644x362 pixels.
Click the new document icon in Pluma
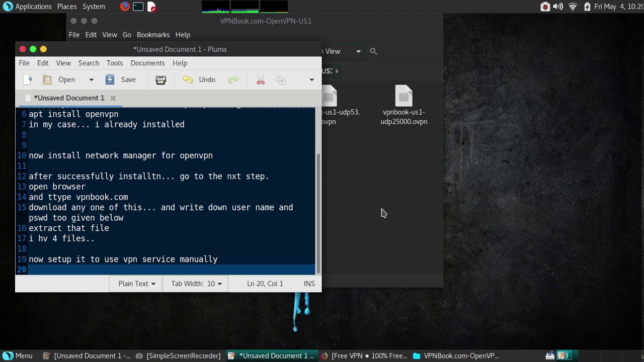[x=28, y=79]
